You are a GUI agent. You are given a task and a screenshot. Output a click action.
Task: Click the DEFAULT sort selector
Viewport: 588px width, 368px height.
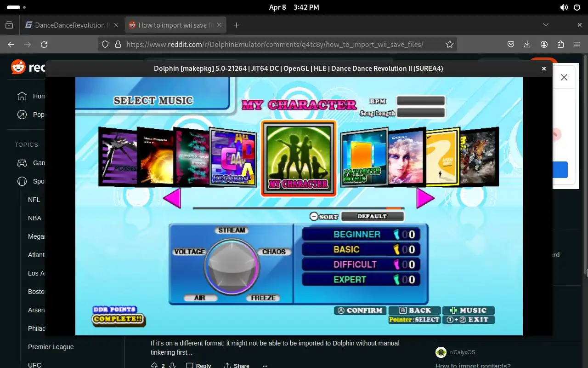pyautogui.click(x=373, y=216)
